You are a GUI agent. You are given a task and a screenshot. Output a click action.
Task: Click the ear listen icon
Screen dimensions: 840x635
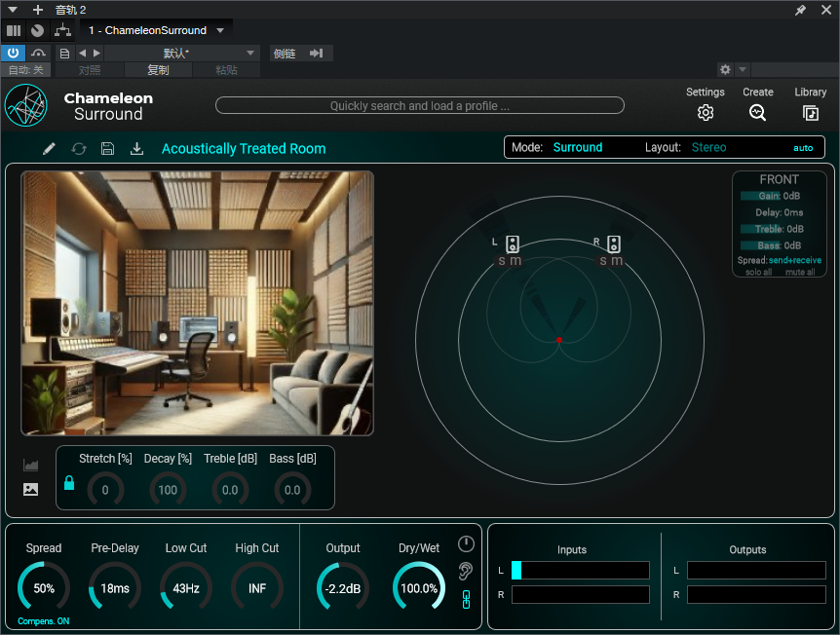click(466, 572)
